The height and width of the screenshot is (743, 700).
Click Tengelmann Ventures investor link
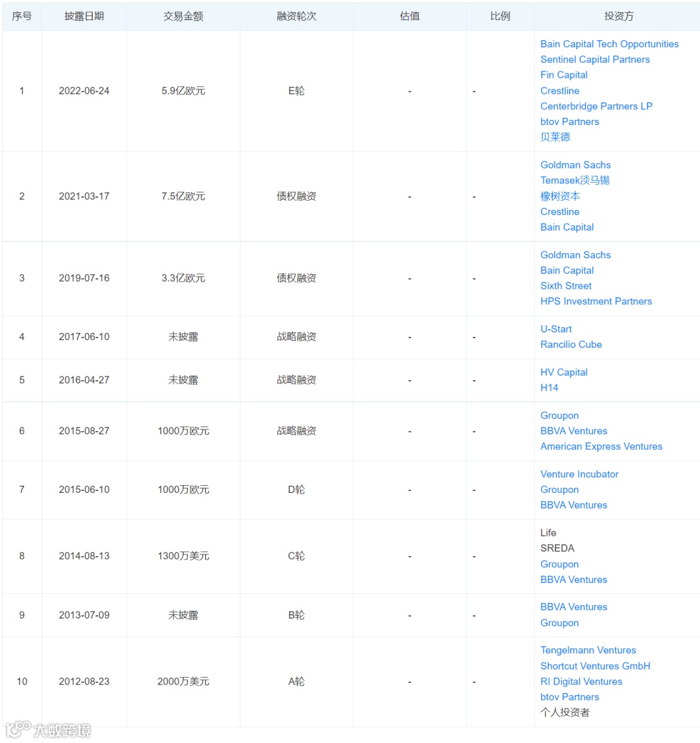(x=588, y=650)
